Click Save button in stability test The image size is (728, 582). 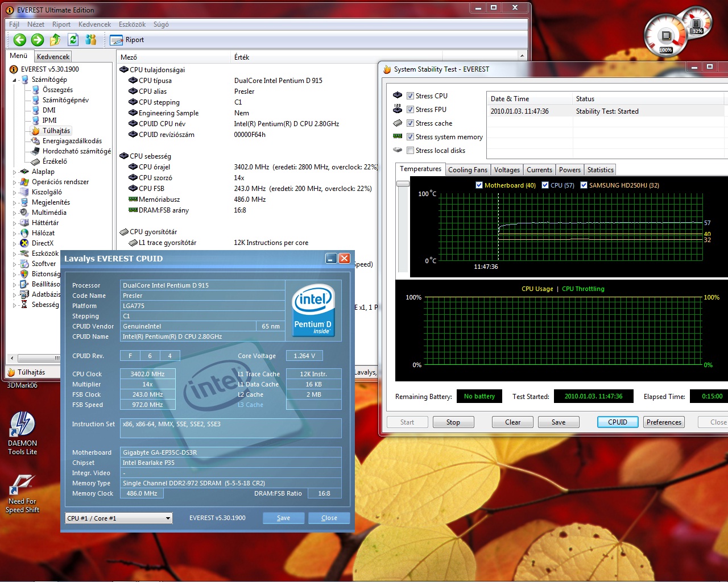click(559, 422)
